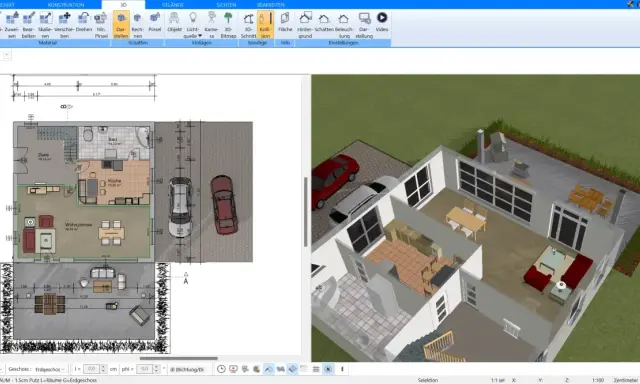Screen dimensions: 640x384
Task: Click the clock icon in bottom toolbar
Action: pos(221,369)
